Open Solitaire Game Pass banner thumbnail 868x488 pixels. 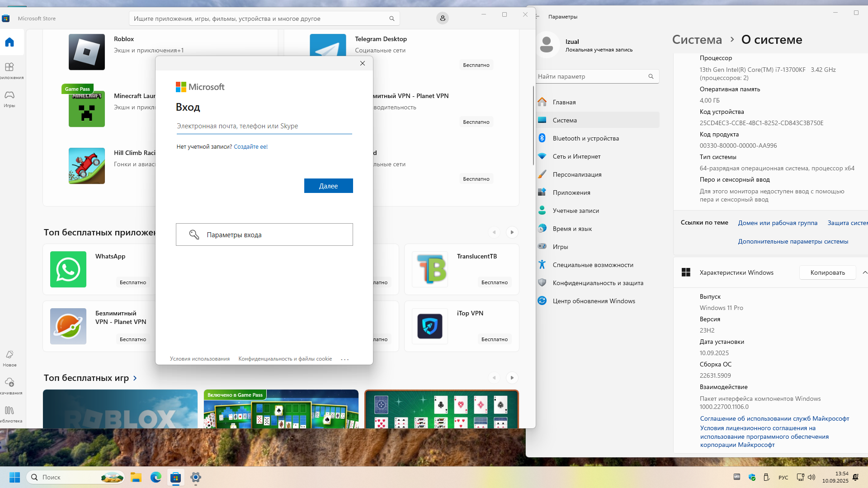pyautogui.click(x=281, y=409)
